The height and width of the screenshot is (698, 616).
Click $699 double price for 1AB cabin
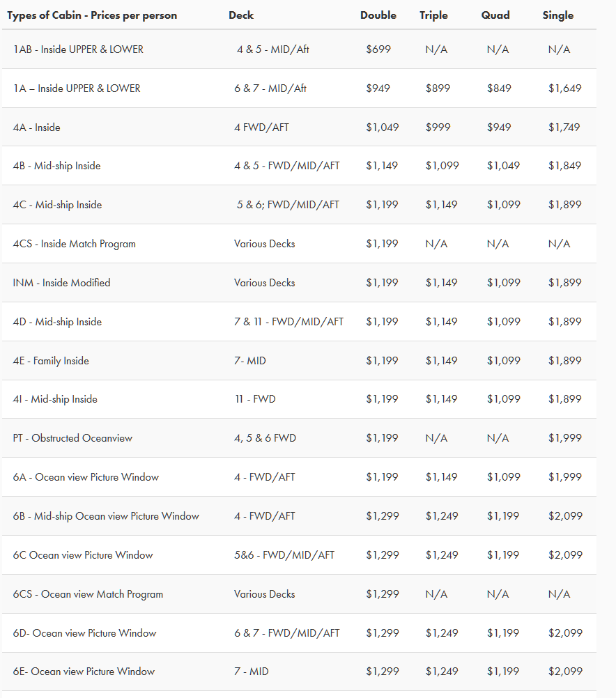click(378, 49)
